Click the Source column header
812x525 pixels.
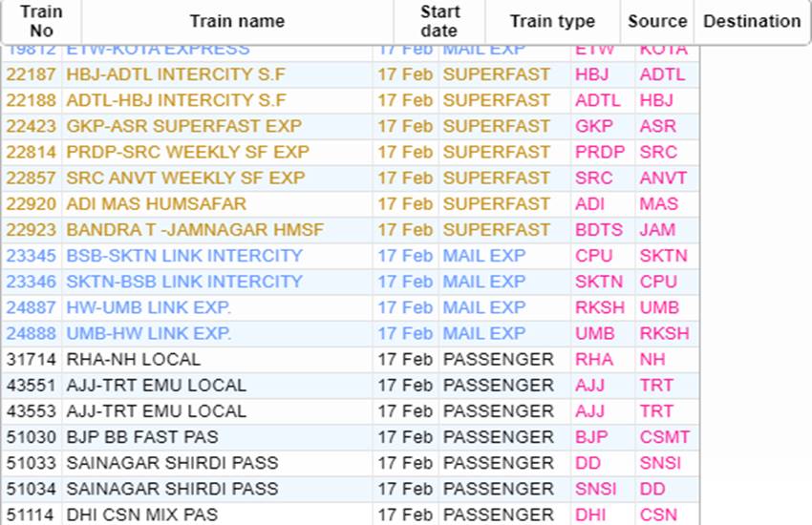(657, 21)
